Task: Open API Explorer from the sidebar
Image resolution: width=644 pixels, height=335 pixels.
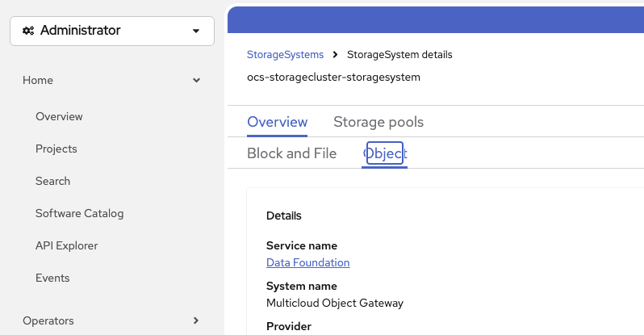Action: click(x=66, y=245)
